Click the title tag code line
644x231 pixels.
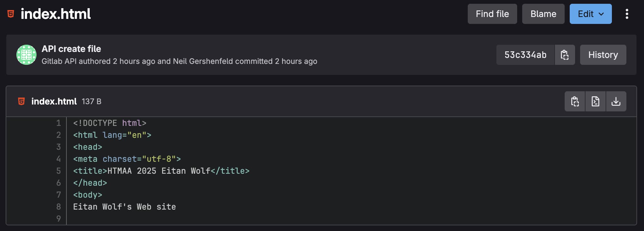161,171
